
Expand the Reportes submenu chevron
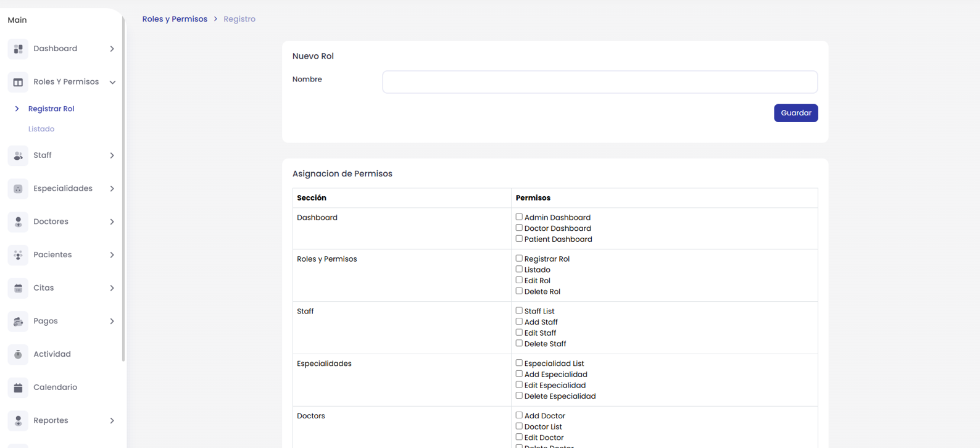(112, 421)
